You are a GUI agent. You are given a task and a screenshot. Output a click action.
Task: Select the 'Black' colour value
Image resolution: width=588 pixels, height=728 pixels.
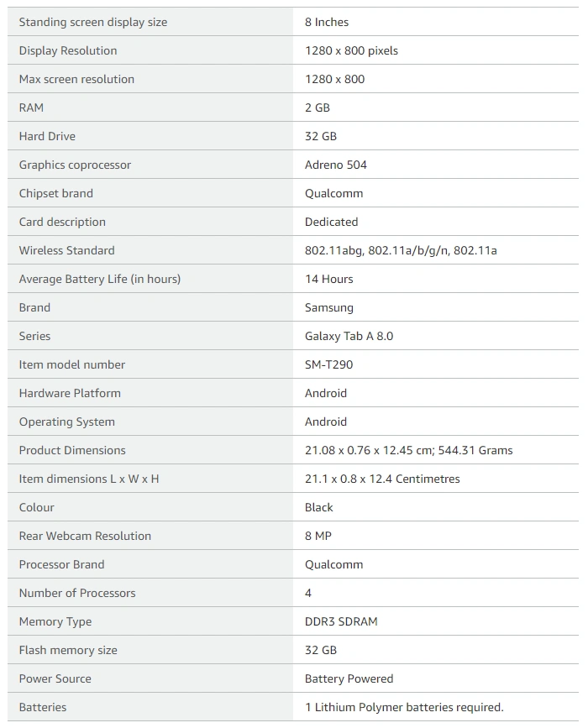(x=318, y=507)
